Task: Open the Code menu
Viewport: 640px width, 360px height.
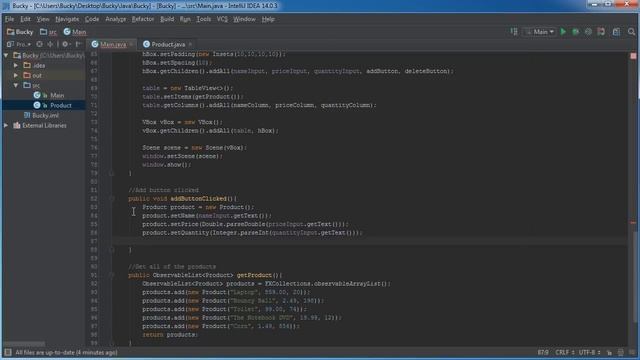Action: [92, 19]
